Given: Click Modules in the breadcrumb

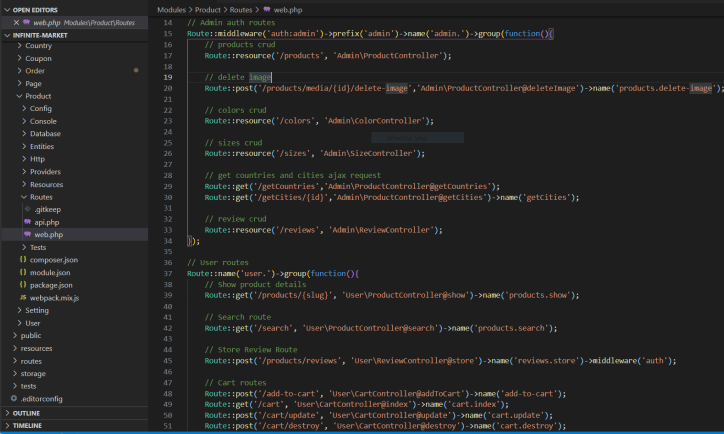Looking at the screenshot, I should coord(171,10).
